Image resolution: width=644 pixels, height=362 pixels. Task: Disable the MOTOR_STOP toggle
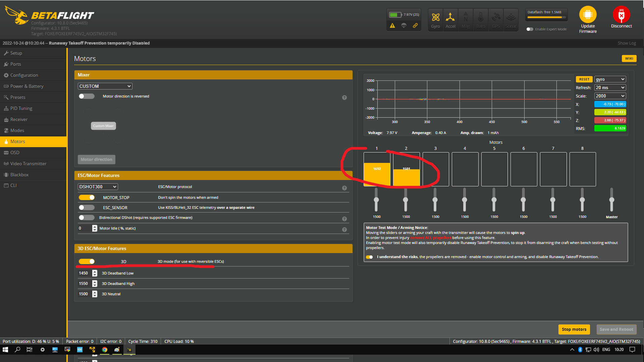(x=87, y=197)
